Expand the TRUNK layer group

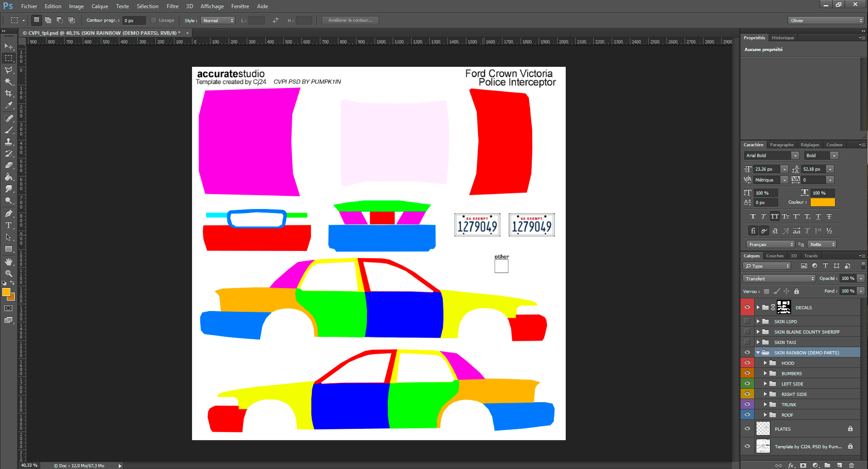[765, 404]
